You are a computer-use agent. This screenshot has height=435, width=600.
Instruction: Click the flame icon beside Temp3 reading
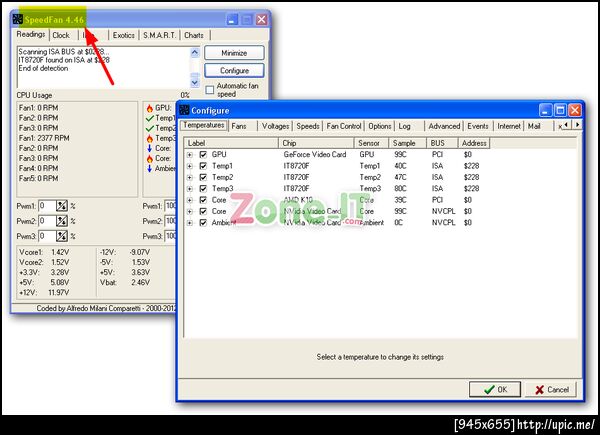(150, 138)
